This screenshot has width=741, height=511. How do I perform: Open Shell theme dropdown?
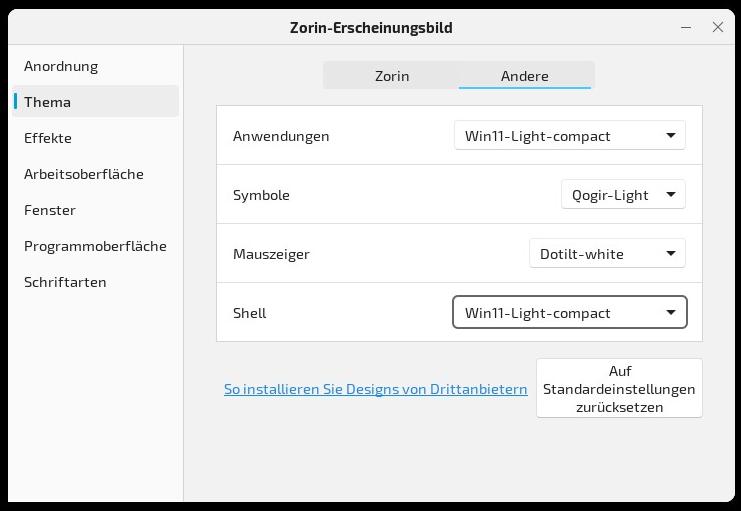click(569, 313)
